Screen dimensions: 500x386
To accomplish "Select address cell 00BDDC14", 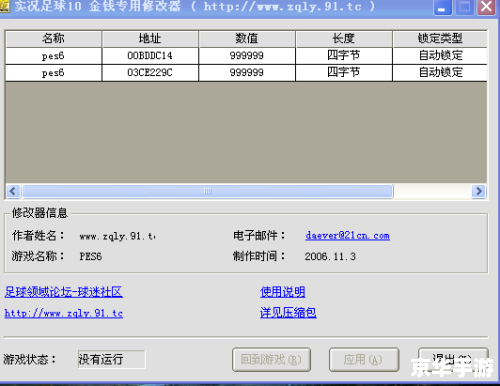I will point(150,56).
